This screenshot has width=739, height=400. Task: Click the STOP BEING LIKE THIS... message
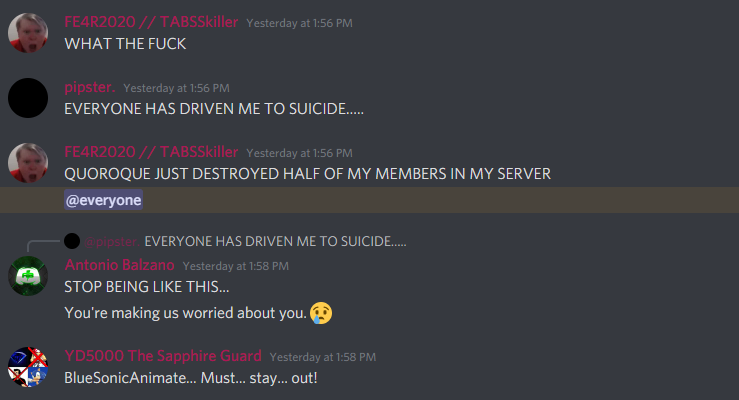[x=147, y=287]
